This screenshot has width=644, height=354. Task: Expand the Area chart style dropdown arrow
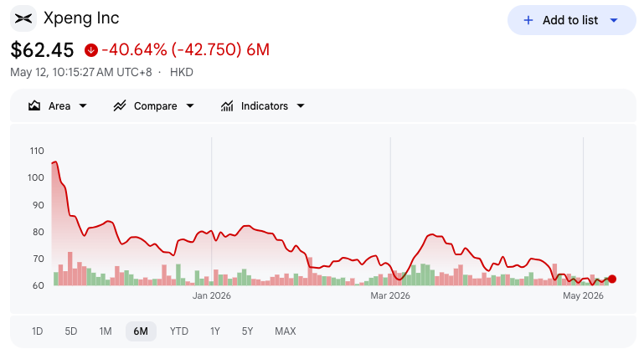pyautogui.click(x=83, y=105)
